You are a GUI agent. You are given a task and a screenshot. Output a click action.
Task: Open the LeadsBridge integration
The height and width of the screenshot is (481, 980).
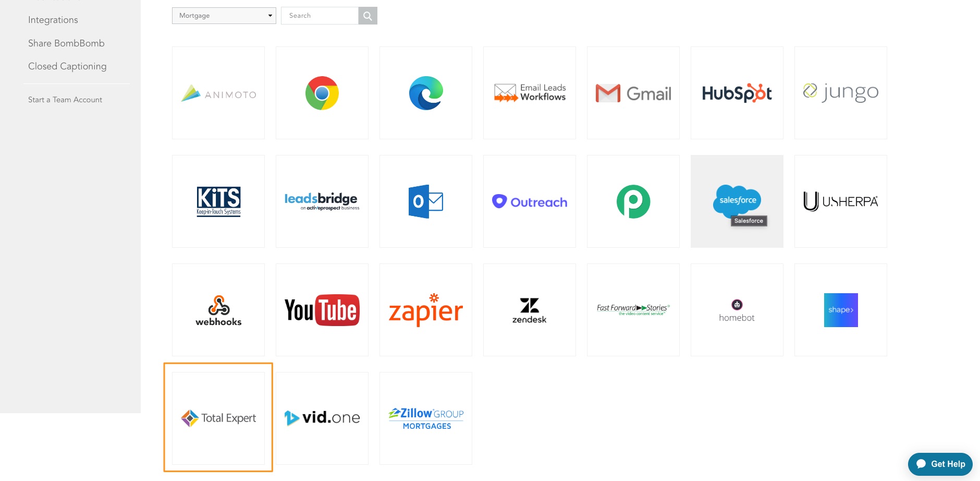pyautogui.click(x=322, y=201)
